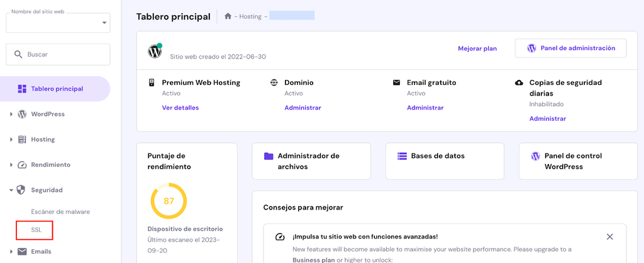Viewport: 644px width, 263px height.
Task: Click the WordPress logo with green status dot
Action: 155,52
